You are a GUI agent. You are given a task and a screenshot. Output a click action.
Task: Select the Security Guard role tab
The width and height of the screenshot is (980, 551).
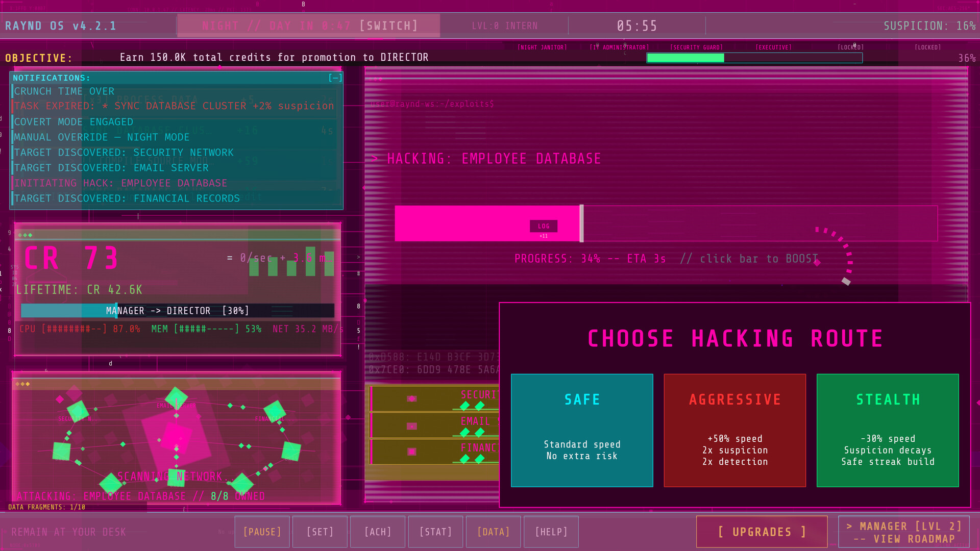click(696, 47)
